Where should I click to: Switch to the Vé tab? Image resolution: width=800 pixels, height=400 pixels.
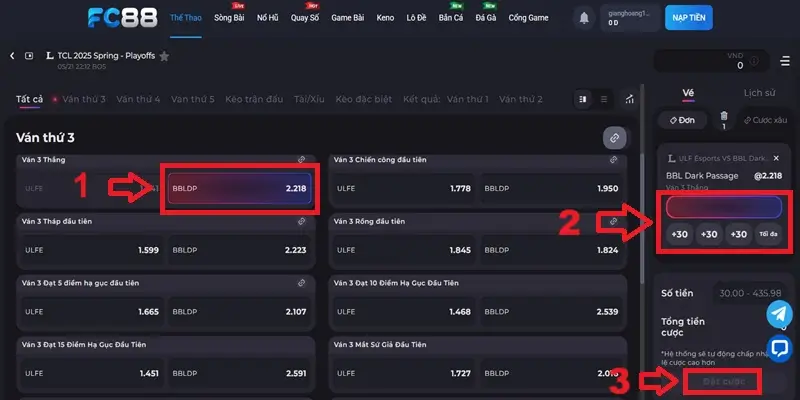pyautogui.click(x=688, y=93)
